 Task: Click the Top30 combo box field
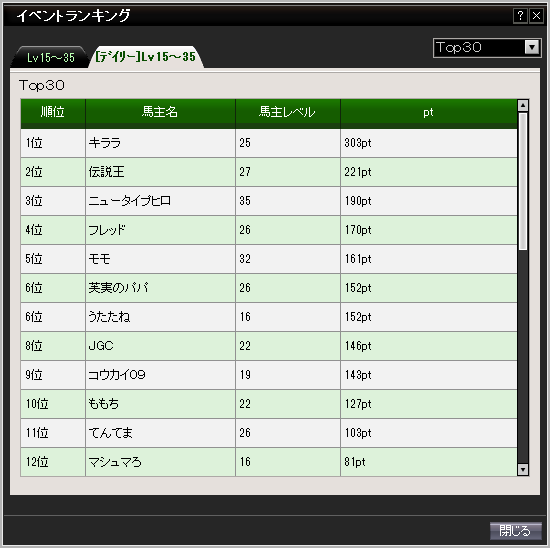[487, 47]
